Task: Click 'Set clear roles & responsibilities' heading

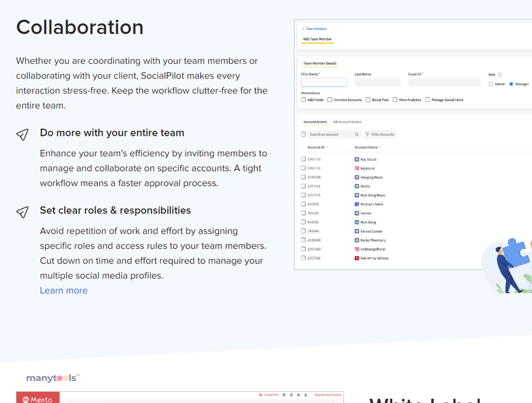Action: click(115, 210)
